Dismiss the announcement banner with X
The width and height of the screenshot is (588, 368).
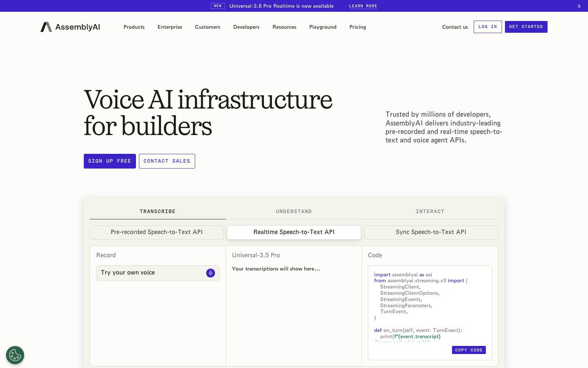(x=579, y=6)
